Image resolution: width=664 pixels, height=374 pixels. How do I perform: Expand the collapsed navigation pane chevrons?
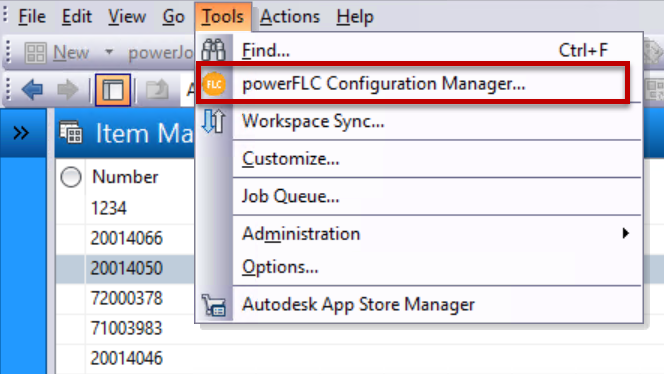(21, 133)
